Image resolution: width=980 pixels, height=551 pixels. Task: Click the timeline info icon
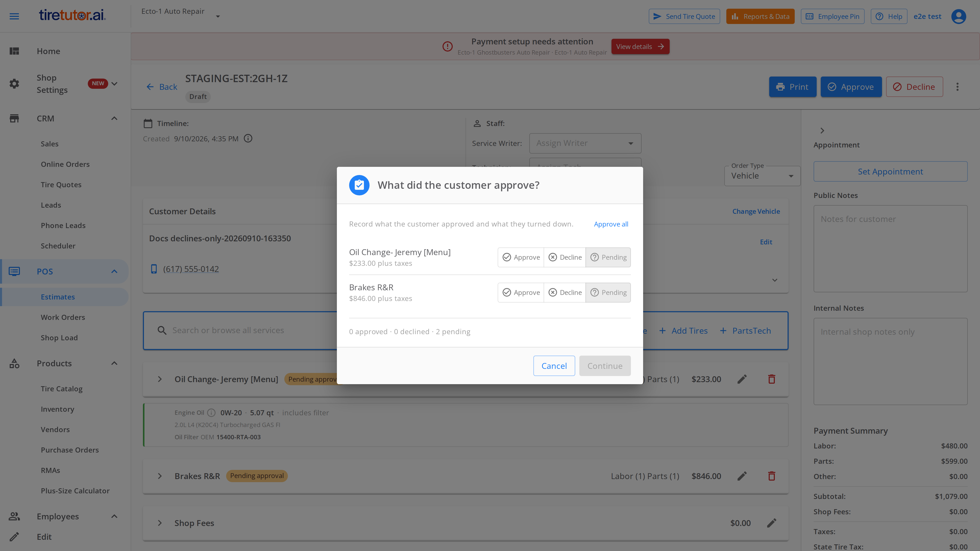[248, 139]
